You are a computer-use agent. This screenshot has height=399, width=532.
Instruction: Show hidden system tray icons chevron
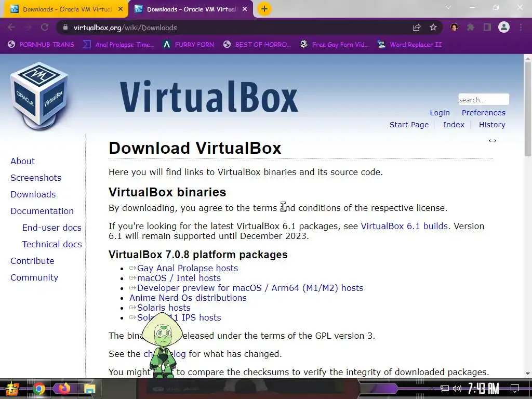click(432, 389)
